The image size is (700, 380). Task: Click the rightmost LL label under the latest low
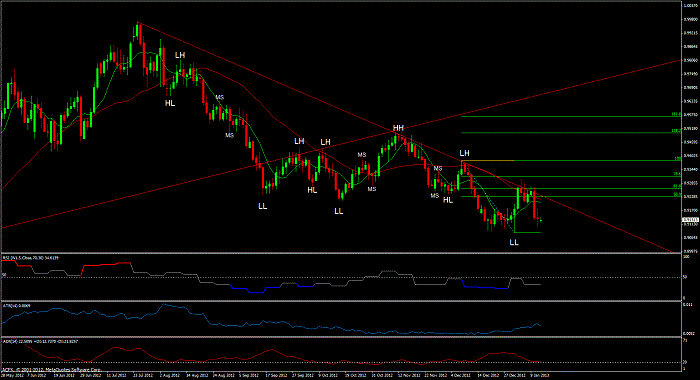pyautogui.click(x=514, y=242)
